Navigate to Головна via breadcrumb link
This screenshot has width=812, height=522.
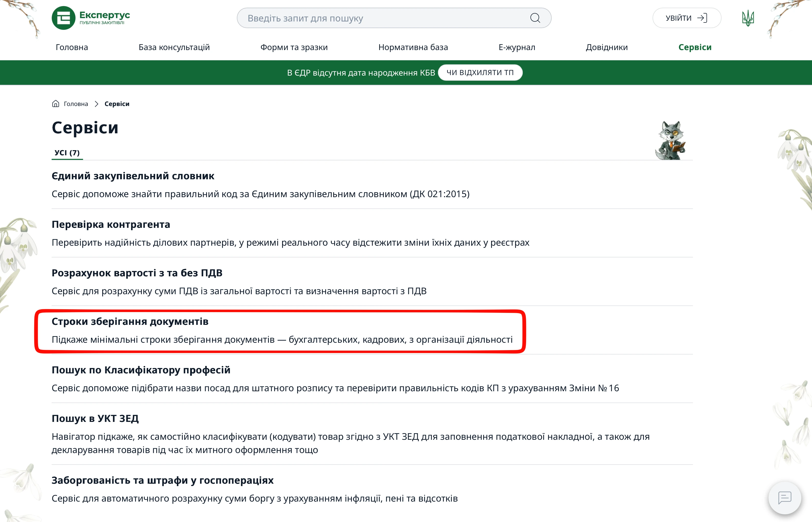point(75,103)
